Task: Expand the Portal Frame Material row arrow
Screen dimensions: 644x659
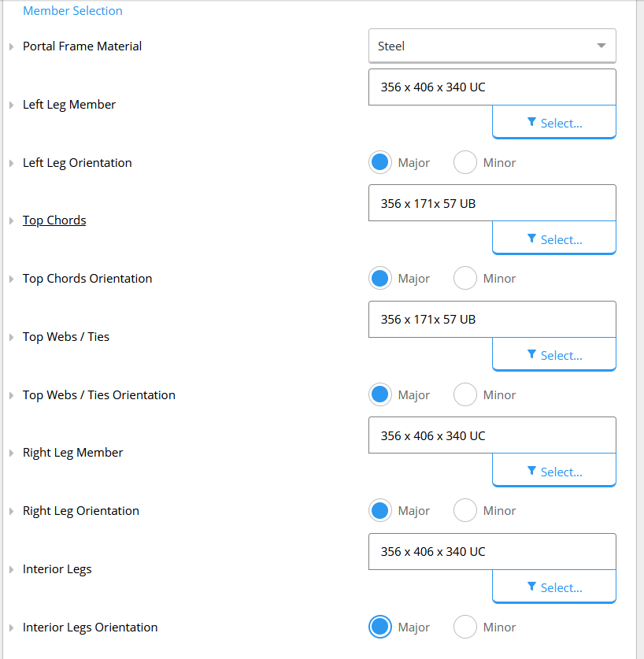Action: pyautogui.click(x=11, y=46)
